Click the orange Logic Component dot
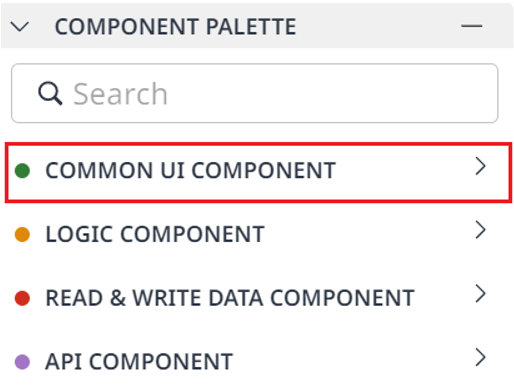The height and width of the screenshot is (391, 514). [22, 234]
